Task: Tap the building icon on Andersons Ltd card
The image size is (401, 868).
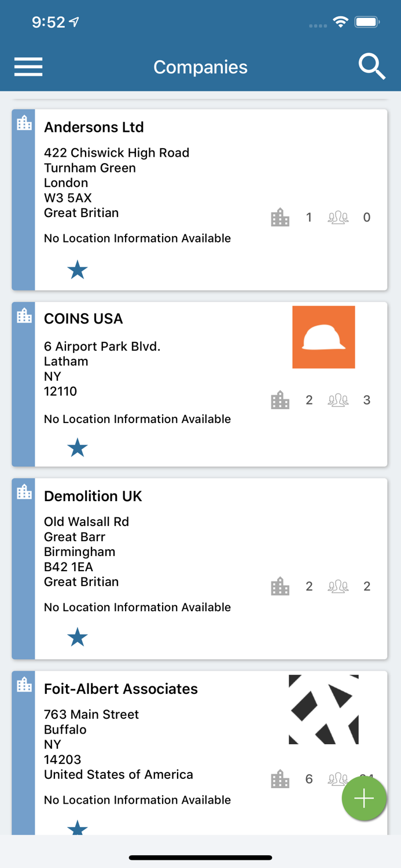Action: tap(280, 217)
